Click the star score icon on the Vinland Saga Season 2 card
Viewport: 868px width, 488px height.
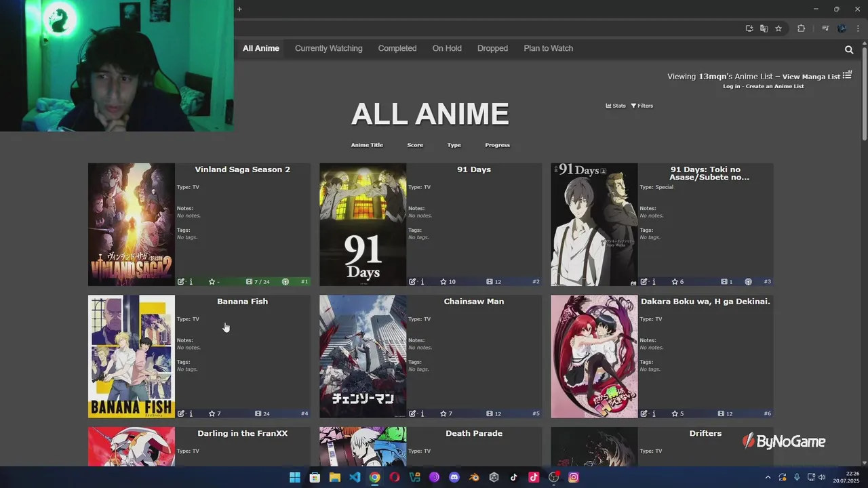click(212, 281)
